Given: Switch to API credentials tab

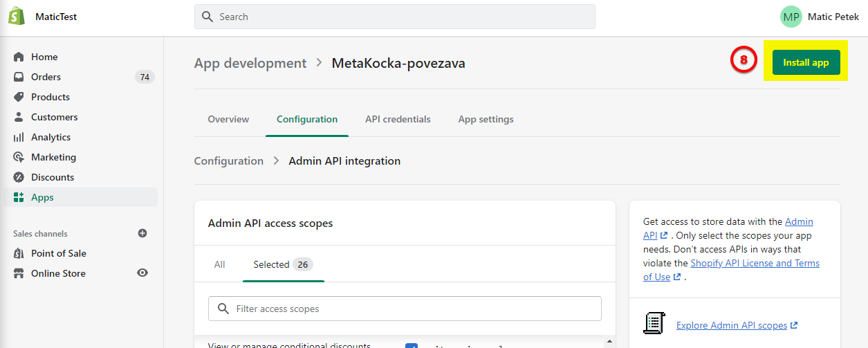Looking at the screenshot, I should point(398,119).
